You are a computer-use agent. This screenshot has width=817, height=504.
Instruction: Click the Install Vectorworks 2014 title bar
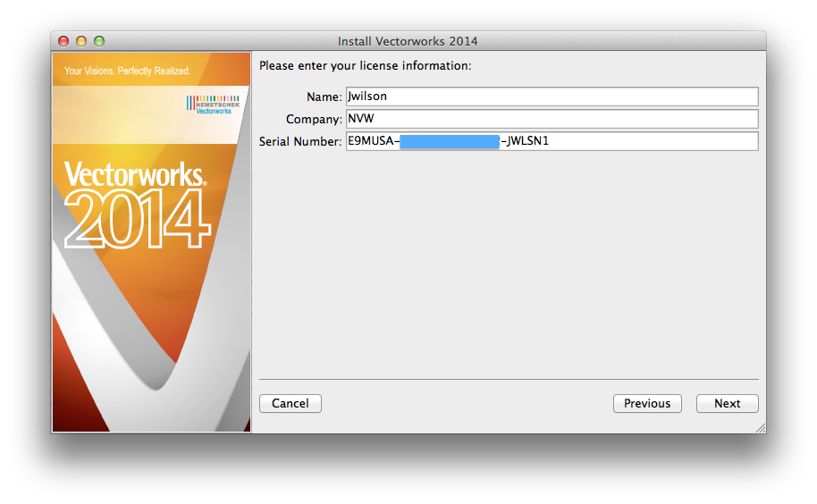click(x=408, y=41)
